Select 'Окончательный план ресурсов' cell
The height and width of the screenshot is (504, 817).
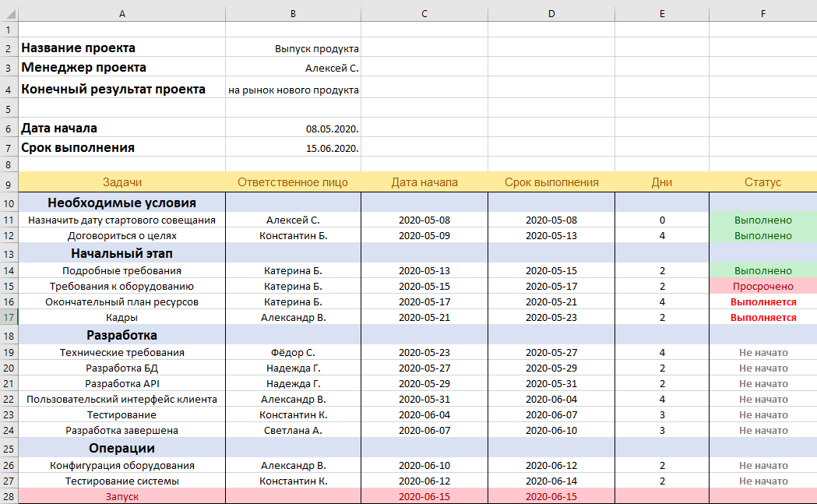[x=122, y=301]
